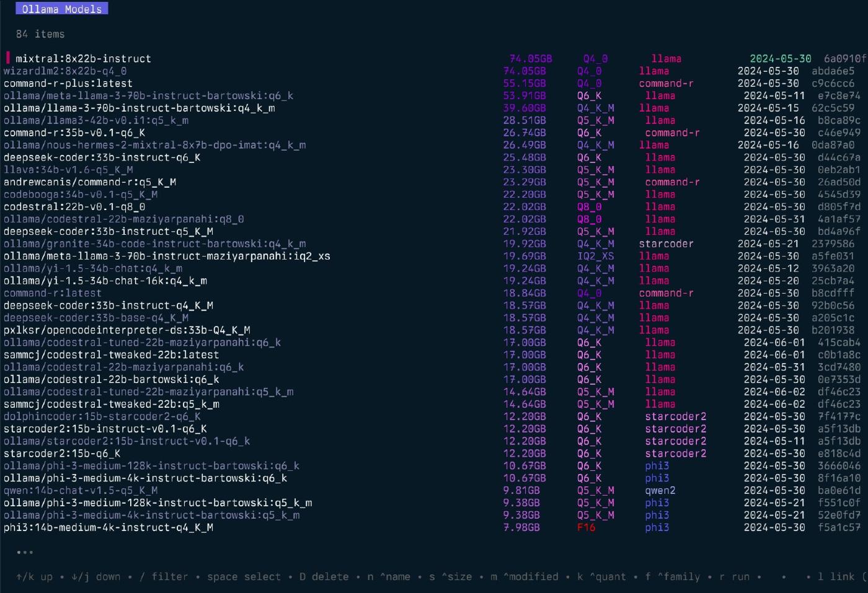Screen dimensions: 868x593
Task: Click the 74.05GB size of mixtral
Action: pos(531,59)
